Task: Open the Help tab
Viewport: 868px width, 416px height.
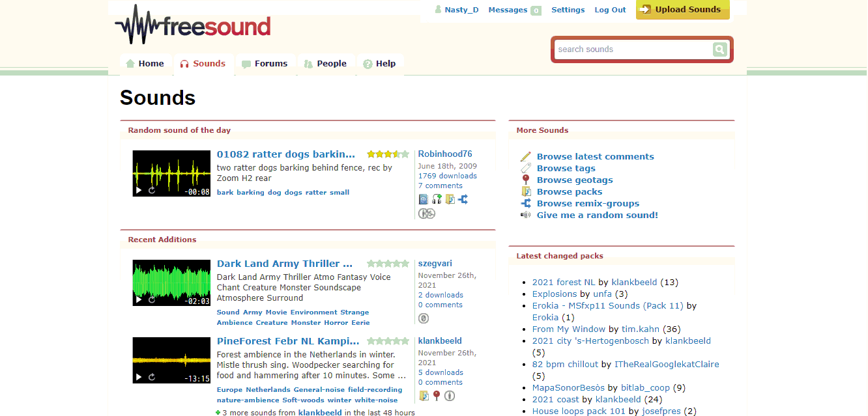Action: 380,64
